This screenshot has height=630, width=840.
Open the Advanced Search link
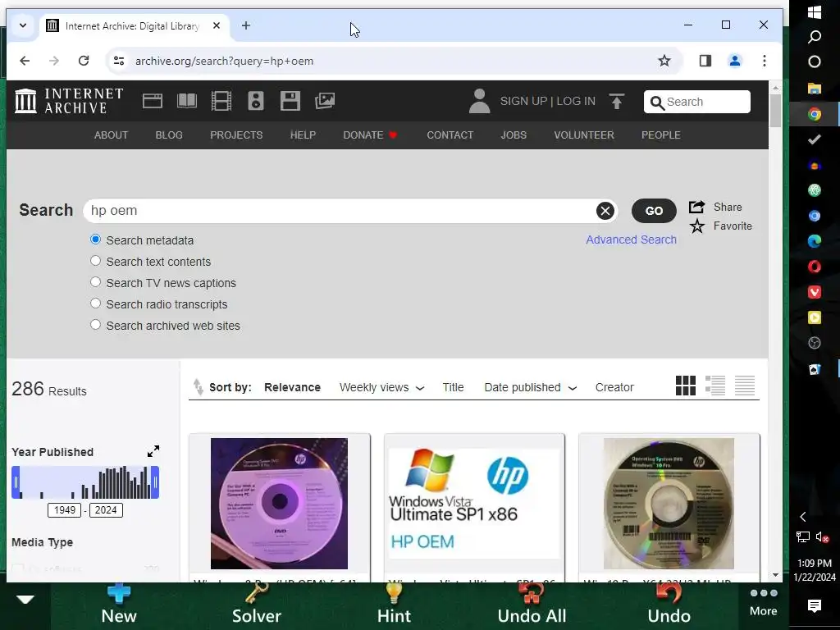[x=631, y=240]
